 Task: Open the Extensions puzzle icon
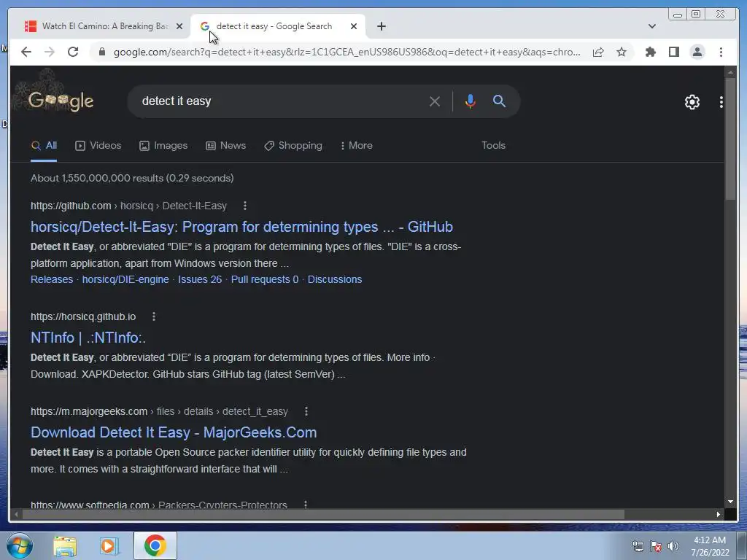[x=650, y=52]
